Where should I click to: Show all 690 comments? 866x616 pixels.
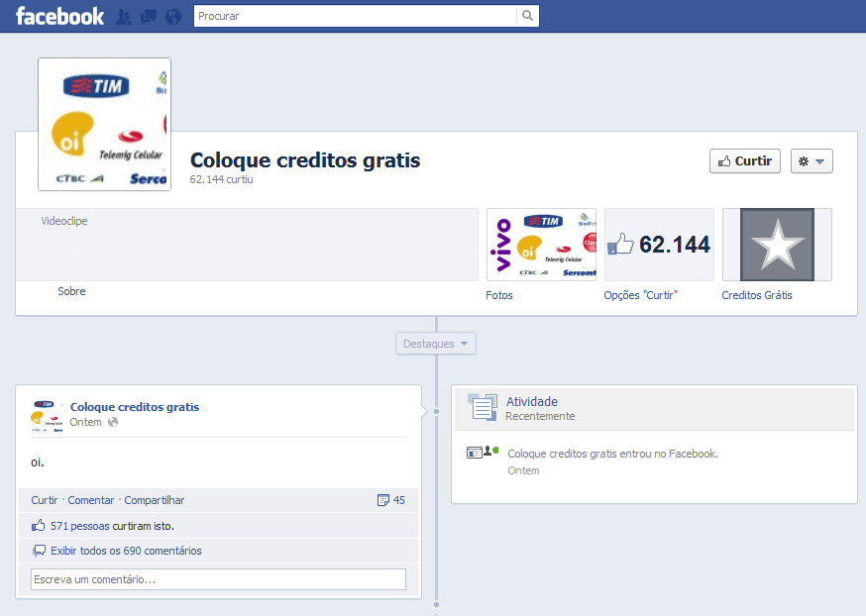(x=126, y=551)
